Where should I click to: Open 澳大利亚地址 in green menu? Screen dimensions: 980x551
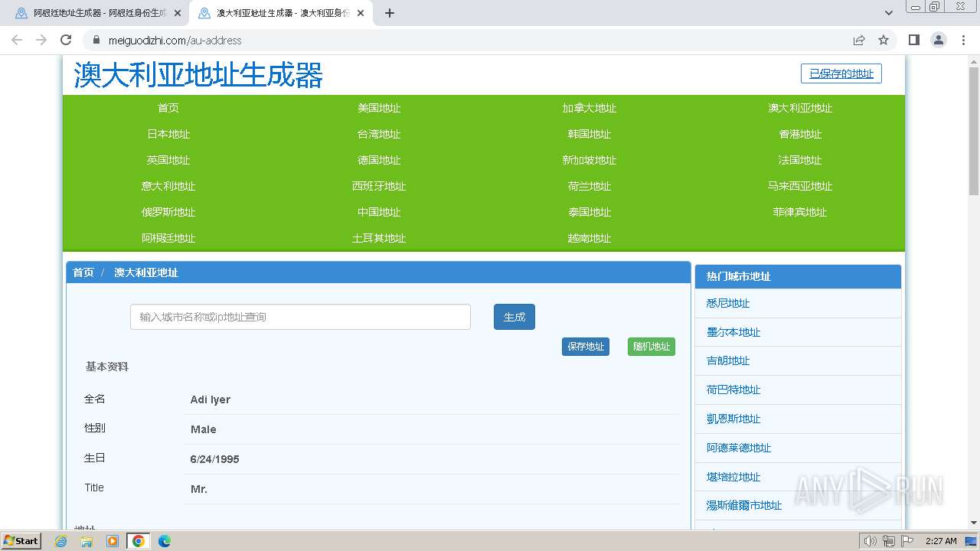(800, 108)
